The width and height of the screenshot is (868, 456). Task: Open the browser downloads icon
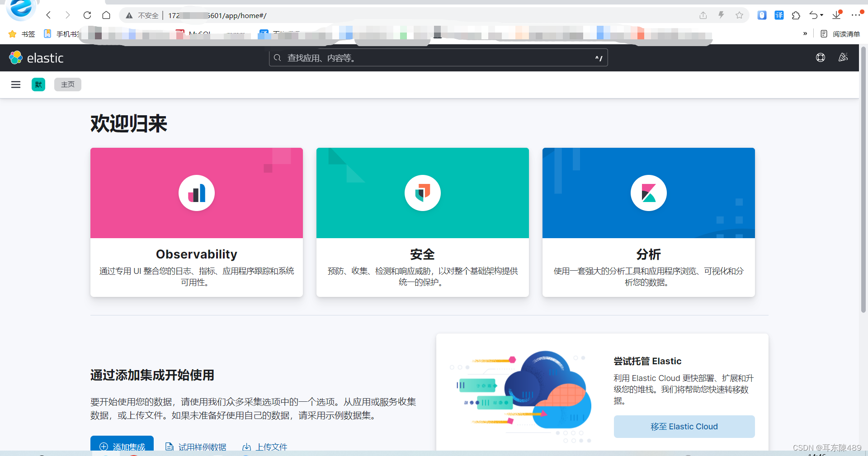point(836,15)
